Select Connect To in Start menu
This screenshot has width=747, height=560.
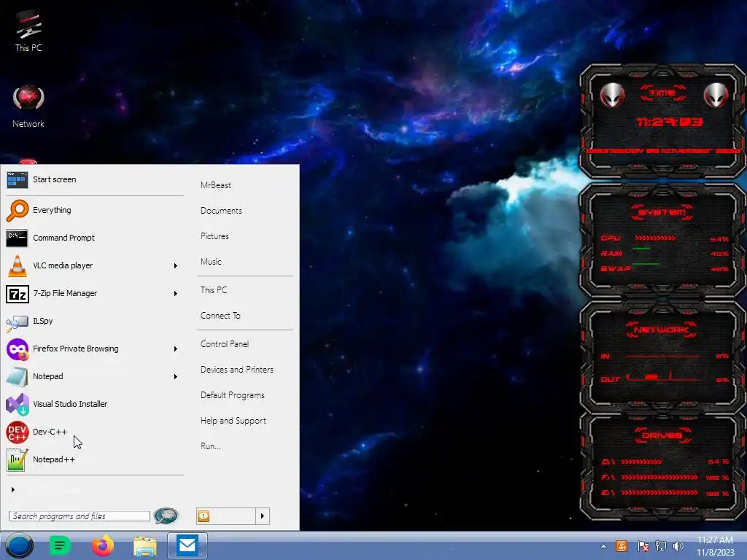(x=220, y=316)
